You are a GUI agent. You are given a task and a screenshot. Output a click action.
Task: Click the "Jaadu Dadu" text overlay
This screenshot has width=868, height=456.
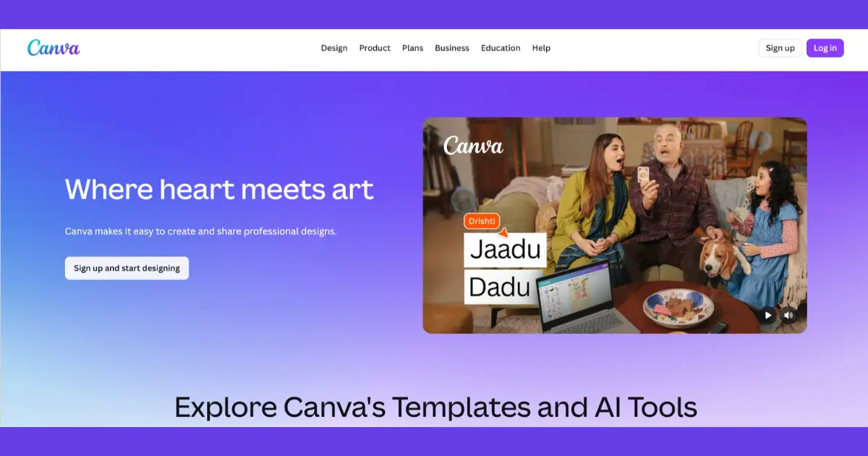tap(504, 268)
